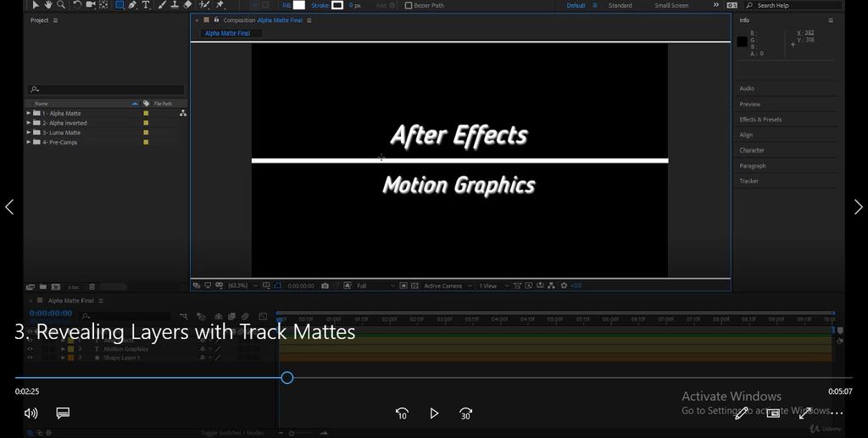Open the Stroke color swatch
Image resolution: width=868 pixels, height=438 pixels.
[337, 5]
